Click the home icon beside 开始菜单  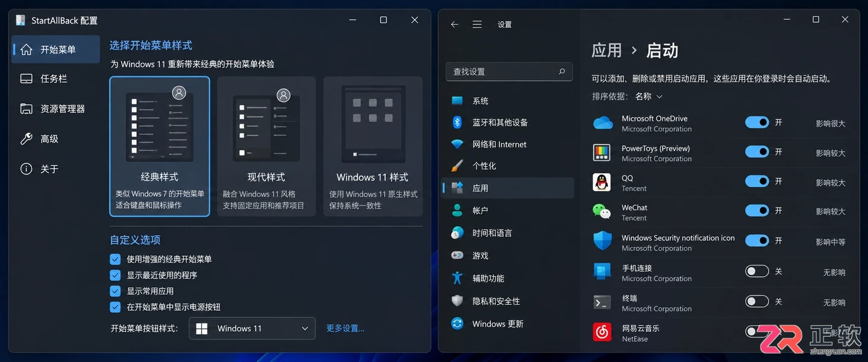tap(26, 49)
